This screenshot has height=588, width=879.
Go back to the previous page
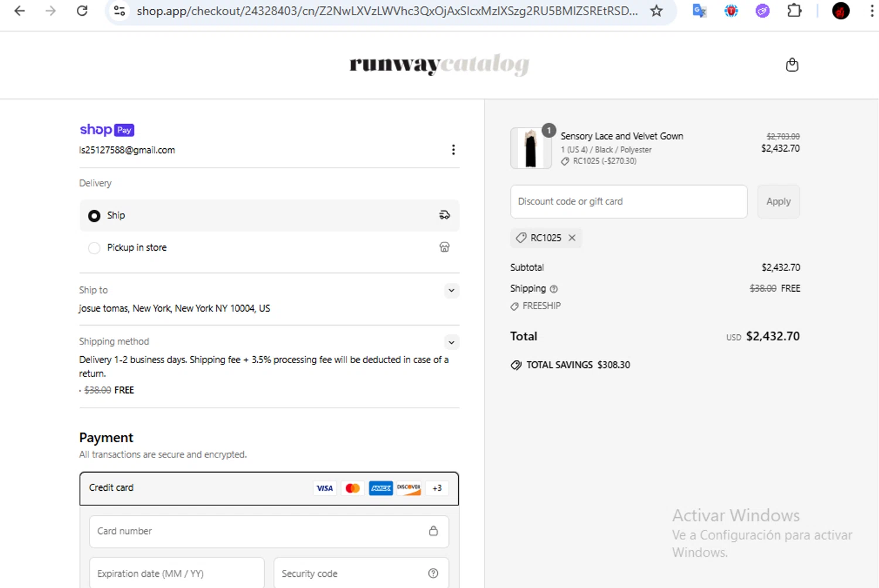(19, 11)
